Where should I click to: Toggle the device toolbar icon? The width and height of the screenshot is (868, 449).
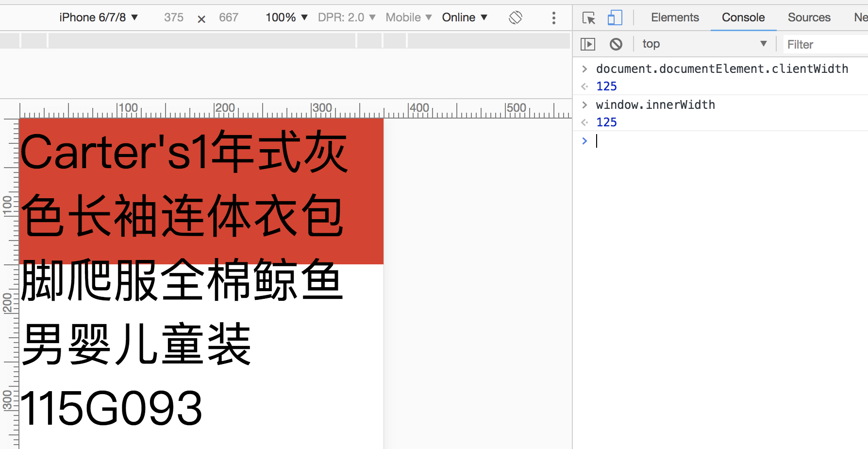615,18
